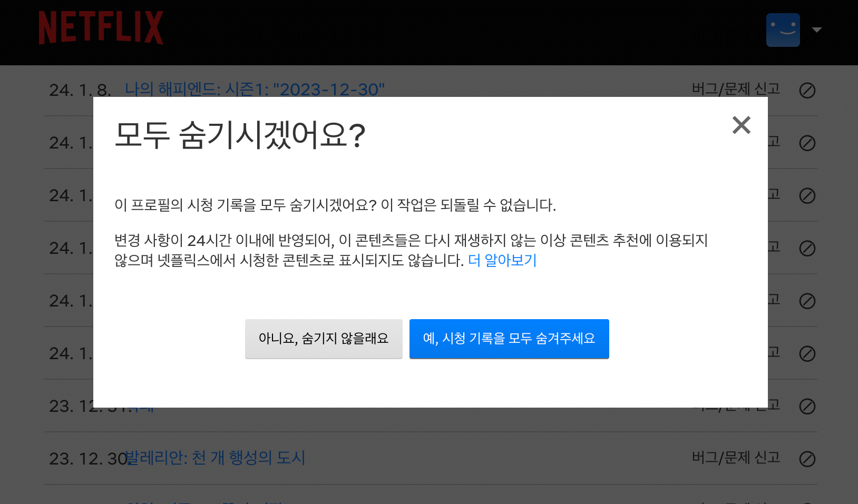This screenshot has width=858, height=504.
Task: Click the NETFLIX logo
Action: [x=101, y=28]
